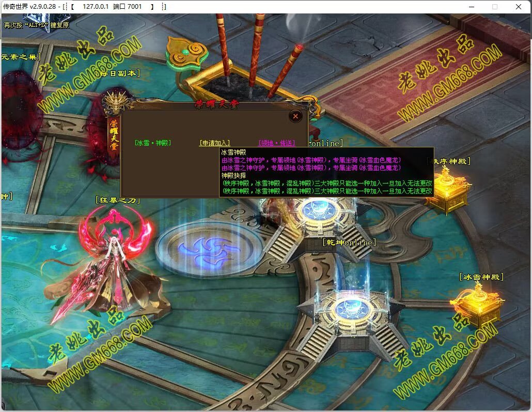
Task: Select the vertical 荣耀天堂 side tab
Action: click(x=113, y=134)
